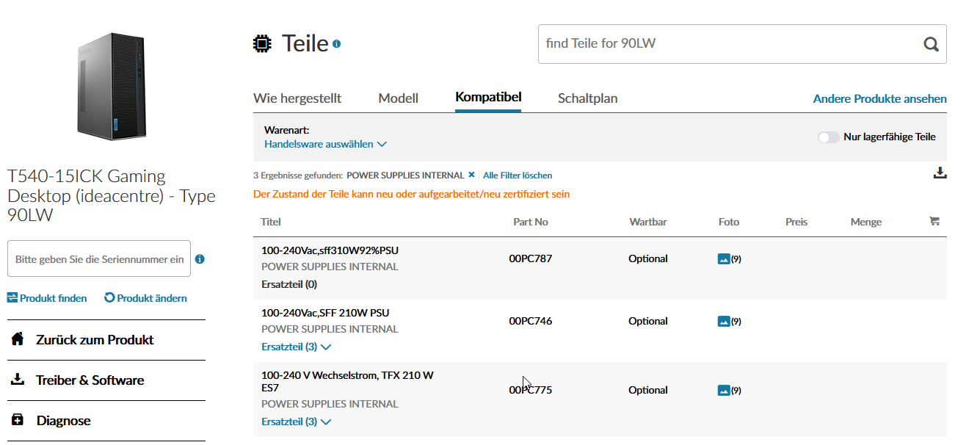Click info icon beside serial number field
980x445 pixels.
pyautogui.click(x=200, y=259)
